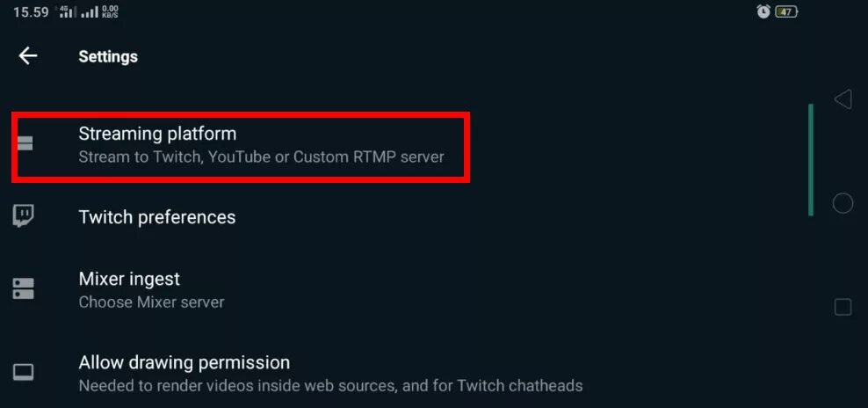Tap the alarm clock status icon
Image resolution: width=868 pixels, height=408 pixels.
coord(764,11)
